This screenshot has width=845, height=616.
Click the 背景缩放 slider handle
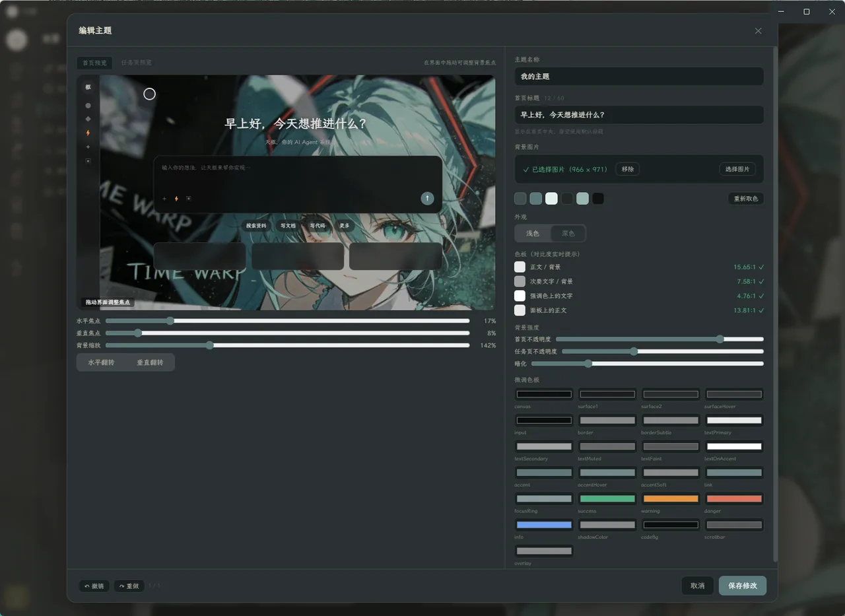tap(210, 345)
